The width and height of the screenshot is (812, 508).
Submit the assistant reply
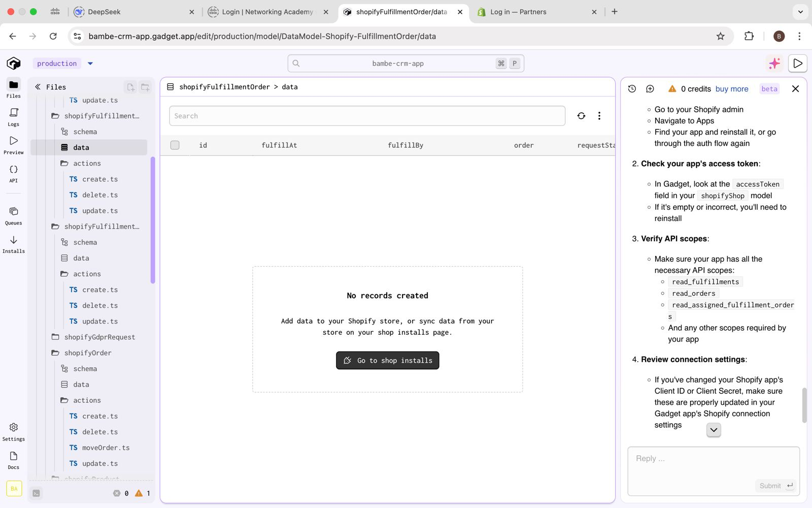(x=776, y=486)
